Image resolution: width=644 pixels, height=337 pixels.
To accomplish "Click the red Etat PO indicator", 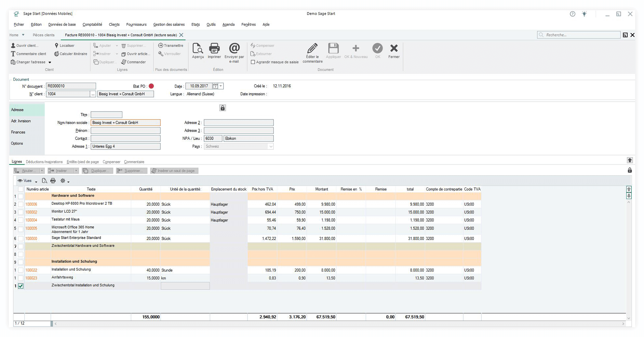I will 151,86.
